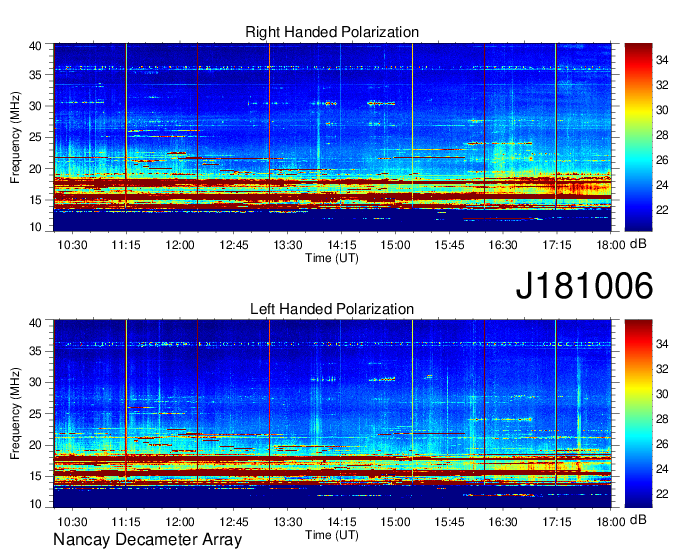Click "10" frequency tick on Left Handed plot
Viewport: 680px width, 552px height.
[x=35, y=504]
